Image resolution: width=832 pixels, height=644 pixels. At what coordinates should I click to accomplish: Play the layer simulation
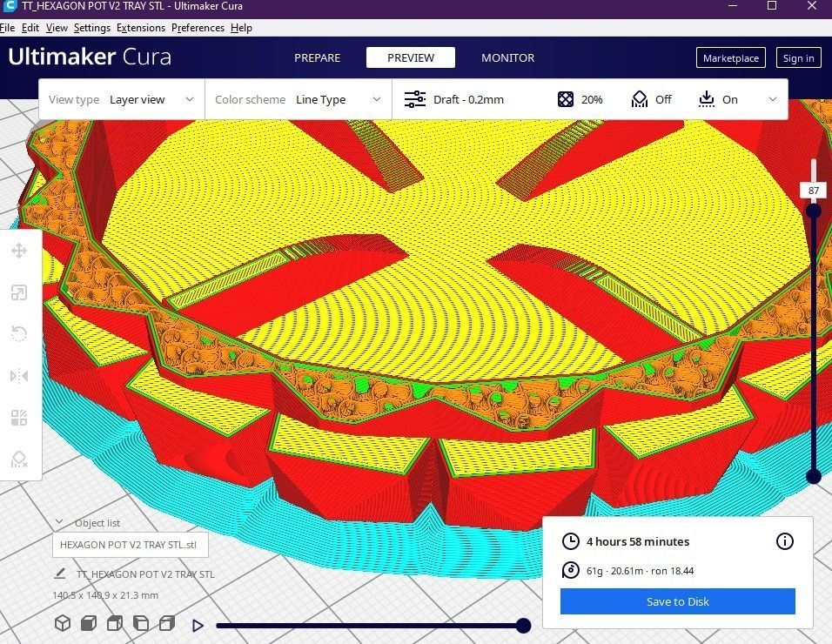pyautogui.click(x=198, y=626)
